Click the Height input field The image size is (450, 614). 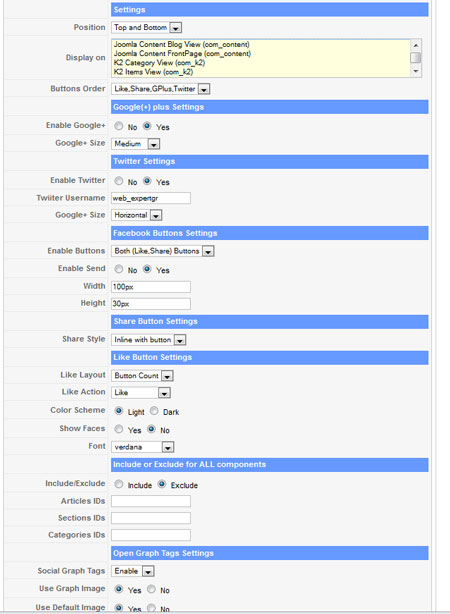click(x=151, y=303)
